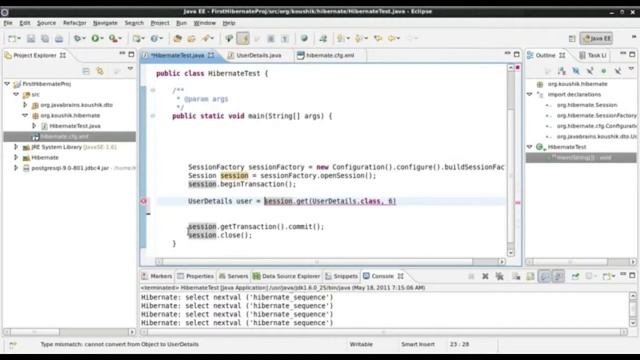Toggle Link with Editor in Project Explorer
Image resolution: width=640 pixels, height=360 pixels.
pos(100,71)
